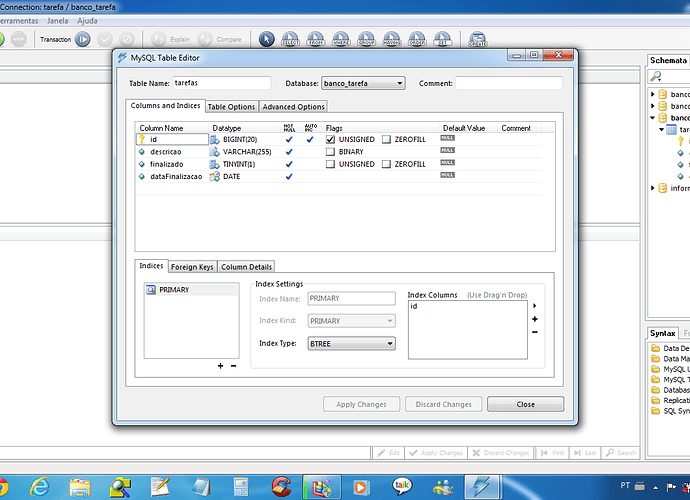The image size is (690, 500).
Task: Click the GROUP query builder icon
Action: tap(367, 39)
